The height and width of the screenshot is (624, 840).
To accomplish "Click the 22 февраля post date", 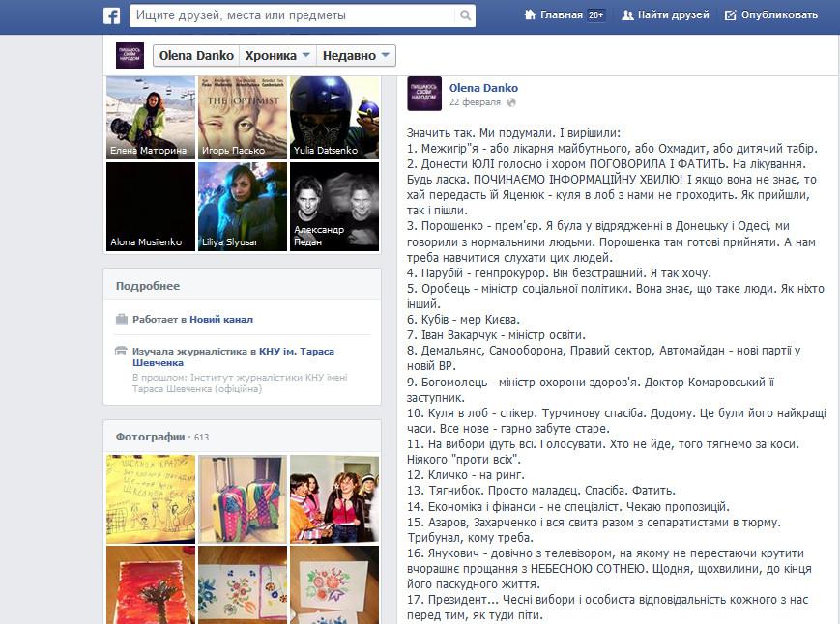I will (476, 102).
